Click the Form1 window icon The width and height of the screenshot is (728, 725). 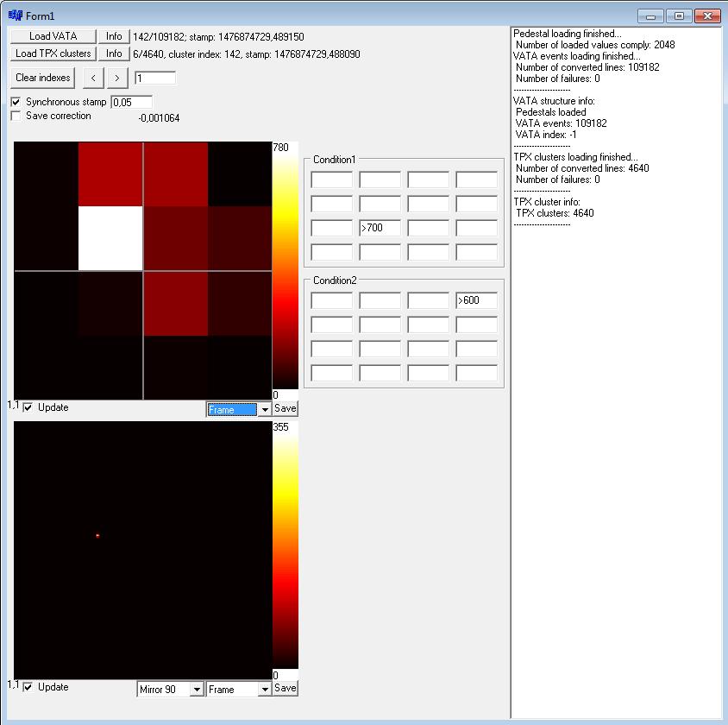tap(15, 16)
